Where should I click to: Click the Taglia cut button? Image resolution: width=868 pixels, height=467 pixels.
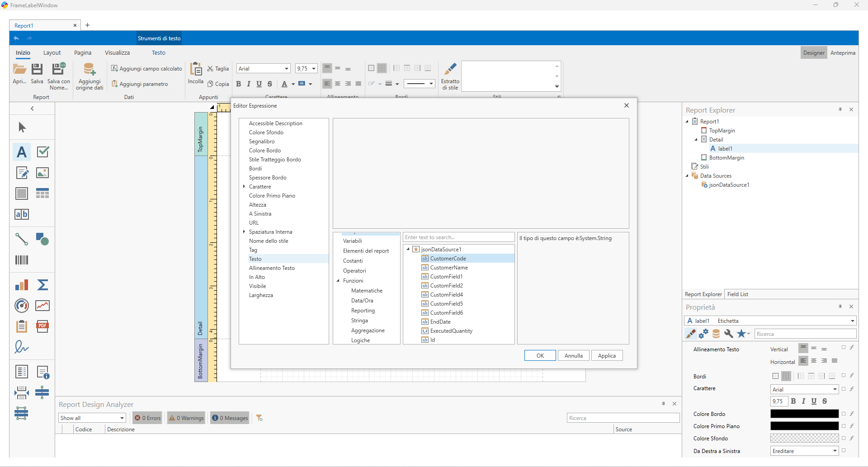(x=218, y=69)
